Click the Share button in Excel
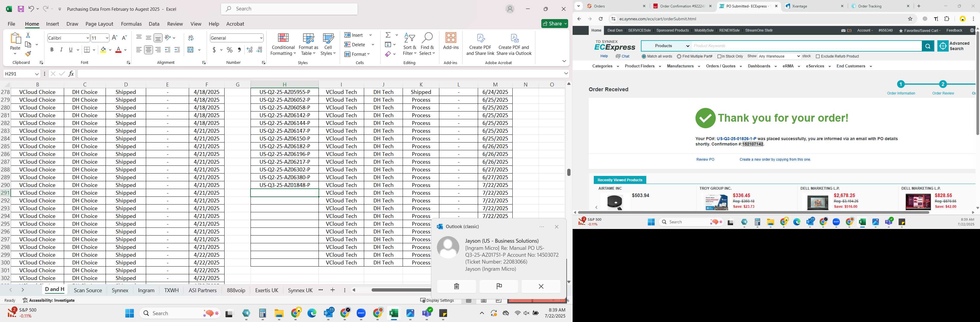This screenshot has height=322, width=980. point(554,24)
